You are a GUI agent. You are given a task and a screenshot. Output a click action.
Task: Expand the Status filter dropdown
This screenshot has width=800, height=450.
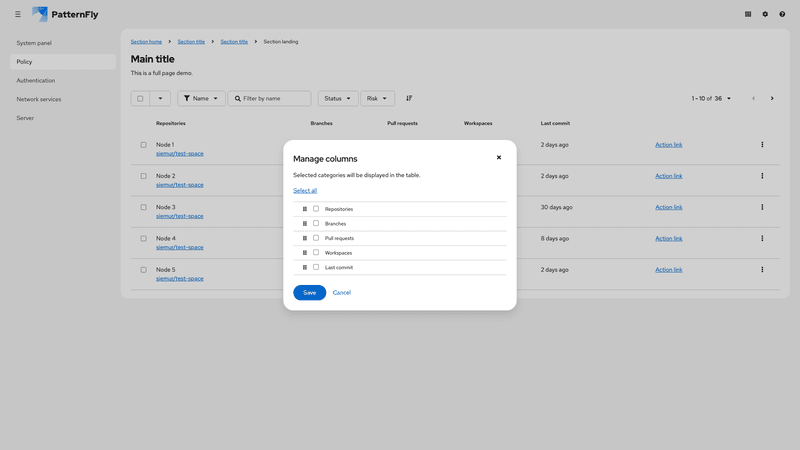tap(337, 98)
